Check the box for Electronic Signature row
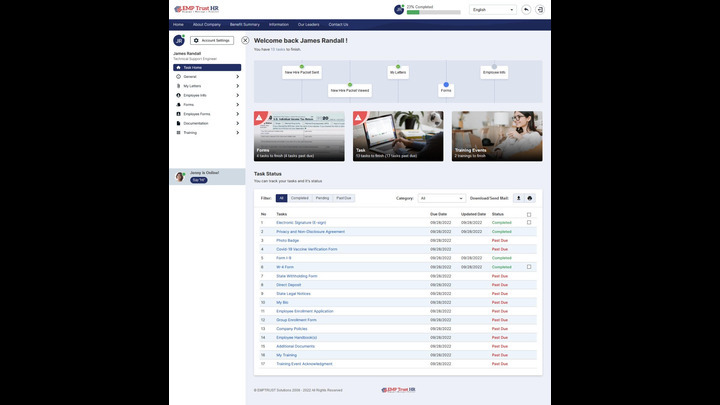 point(529,222)
